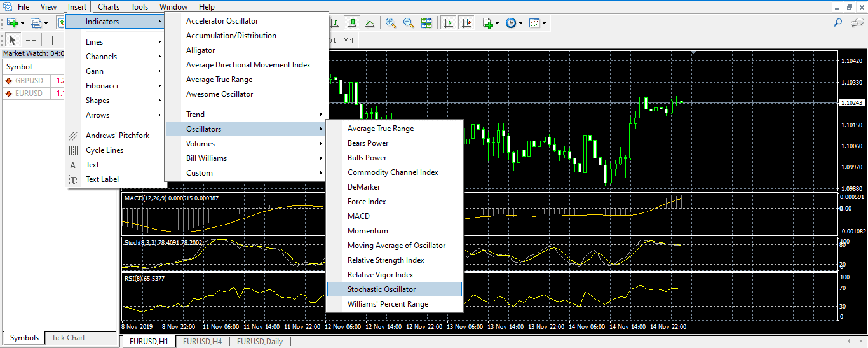This screenshot has height=348, width=868.
Task: Click the chart templates icon
Action: click(534, 23)
